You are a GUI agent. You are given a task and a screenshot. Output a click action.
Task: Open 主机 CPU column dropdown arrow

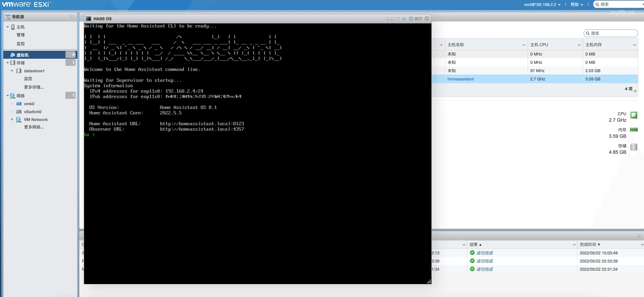(579, 45)
